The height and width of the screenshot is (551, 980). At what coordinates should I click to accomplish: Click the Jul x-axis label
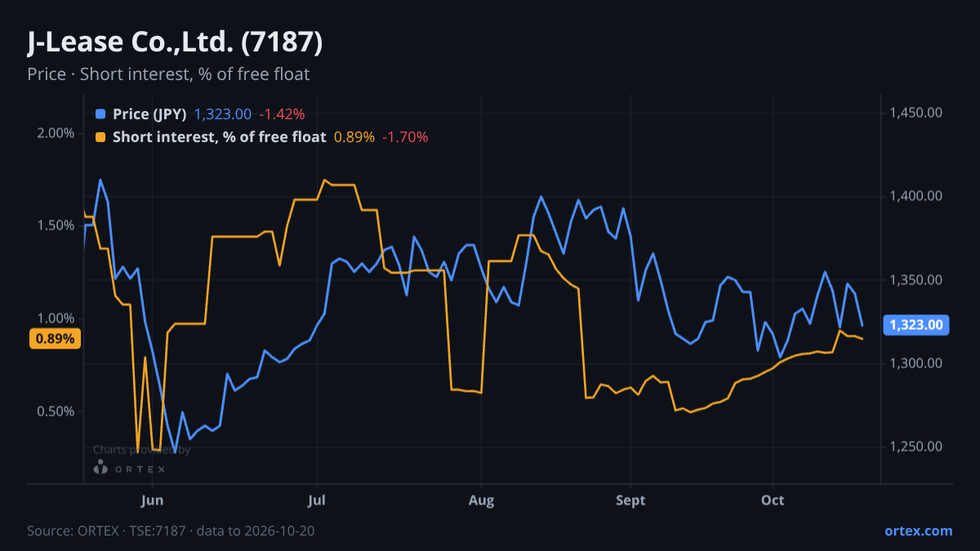(x=318, y=500)
